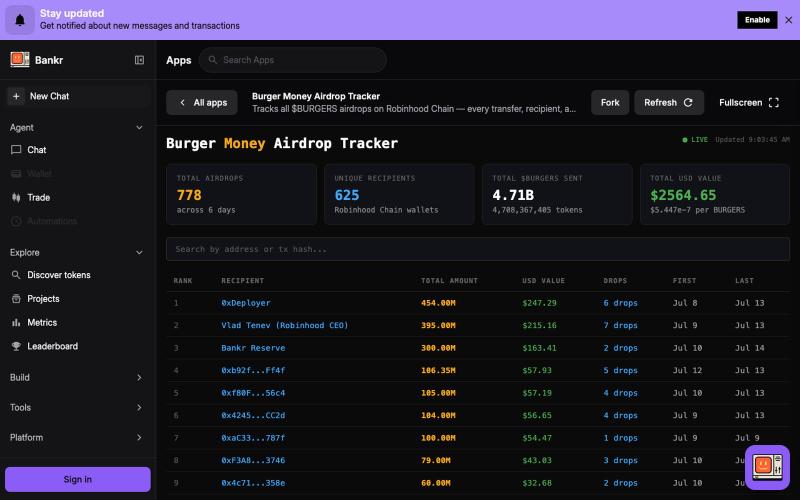The height and width of the screenshot is (500, 800).
Task: Click the $247.29 USD value
Action: (x=539, y=303)
